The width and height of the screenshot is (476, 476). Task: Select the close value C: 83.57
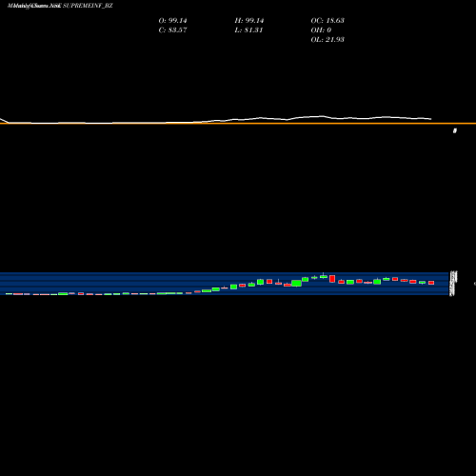click(x=172, y=30)
